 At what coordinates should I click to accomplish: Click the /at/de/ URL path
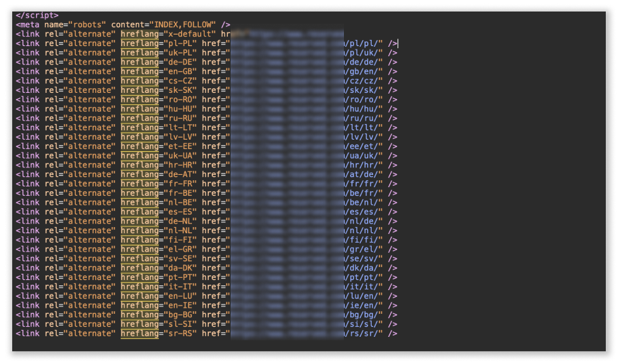(x=362, y=174)
